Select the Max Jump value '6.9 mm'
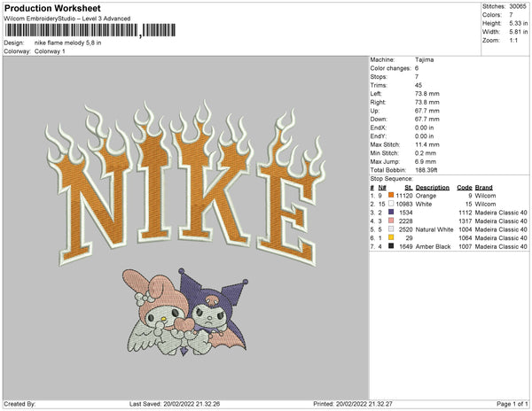The height and width of the screenshot is (411, 532). coord(426,161)
